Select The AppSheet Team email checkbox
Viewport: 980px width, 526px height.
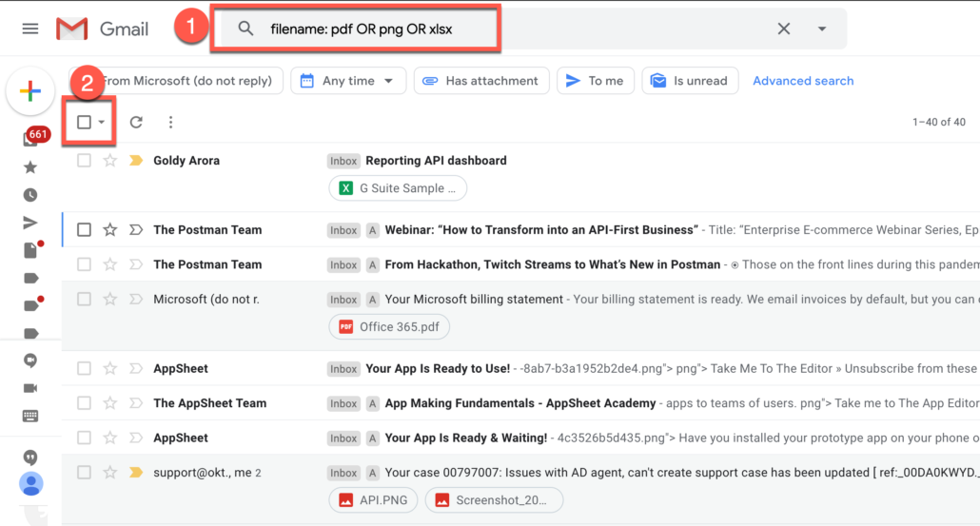pyautogui.click(x=84, y=403)
